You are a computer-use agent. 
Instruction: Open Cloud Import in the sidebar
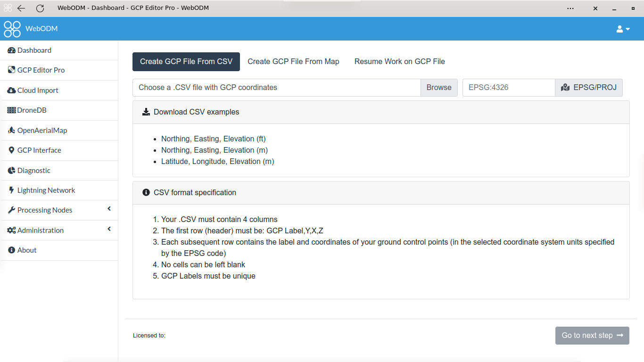59,90
